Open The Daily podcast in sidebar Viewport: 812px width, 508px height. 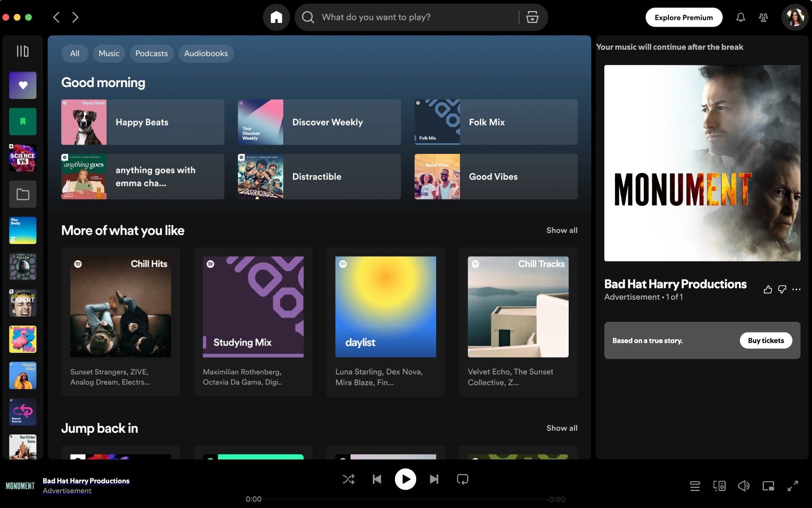[x=23, y=230]
